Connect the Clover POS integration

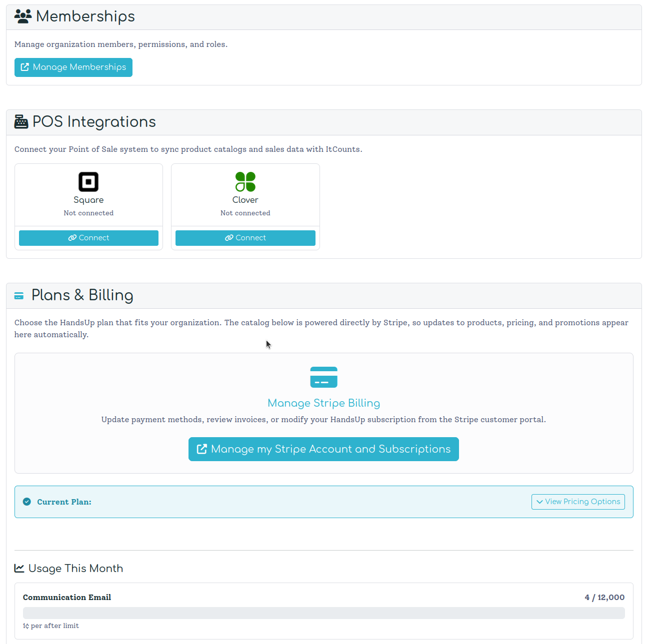pyautogui.click(x=245, y=238)
